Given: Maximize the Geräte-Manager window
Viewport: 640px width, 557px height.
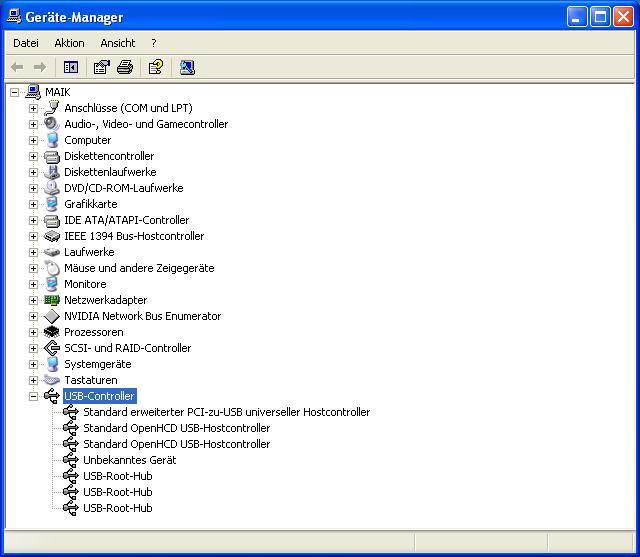Looking at the screenshot, I should point(600,17).
